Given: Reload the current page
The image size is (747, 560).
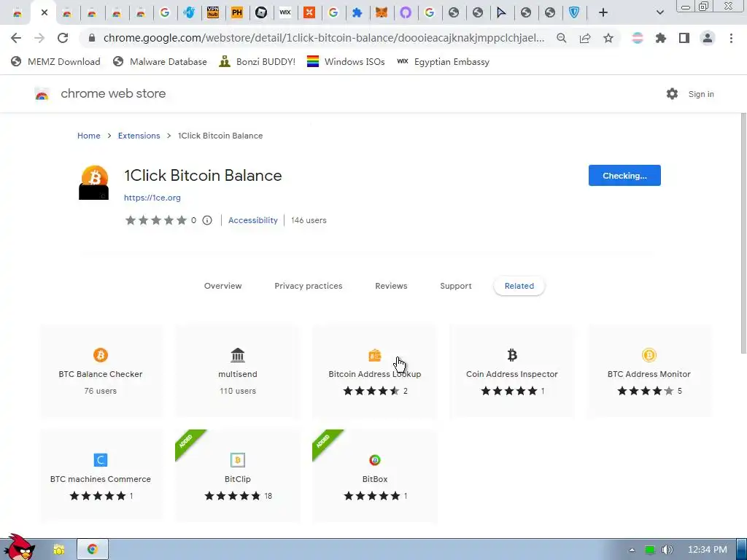Looking at the screenshot, I should click(63, 38).
